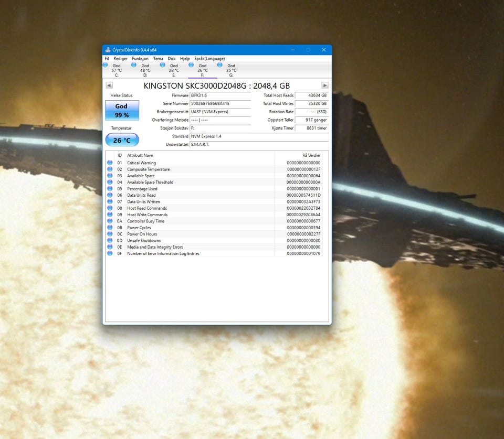Click the serial number field
504x439 pixels.
(220, 103)
